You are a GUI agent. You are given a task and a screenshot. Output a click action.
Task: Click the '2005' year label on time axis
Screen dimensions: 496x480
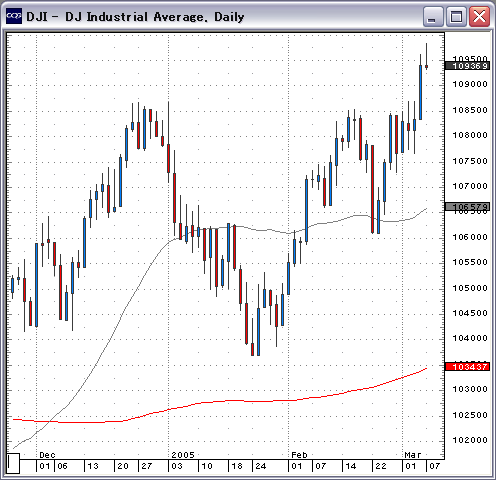pyautogui.click(x=183, y=455)
